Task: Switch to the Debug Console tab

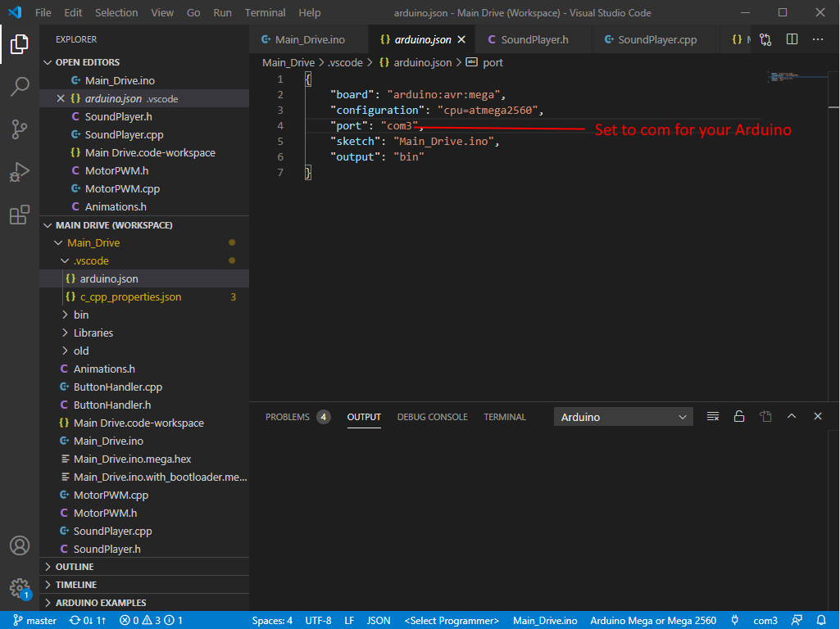Action: (x=432, y=417)
